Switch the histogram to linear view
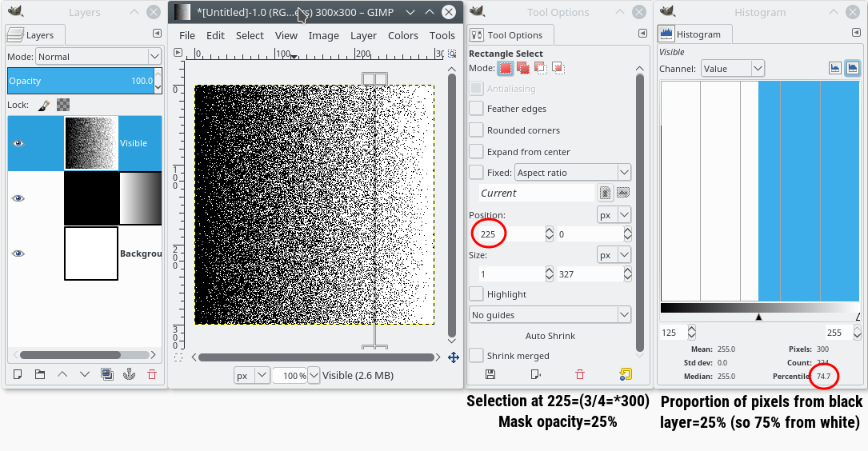The width and height of the screenshot is (868, 451). tap(835, 69)
